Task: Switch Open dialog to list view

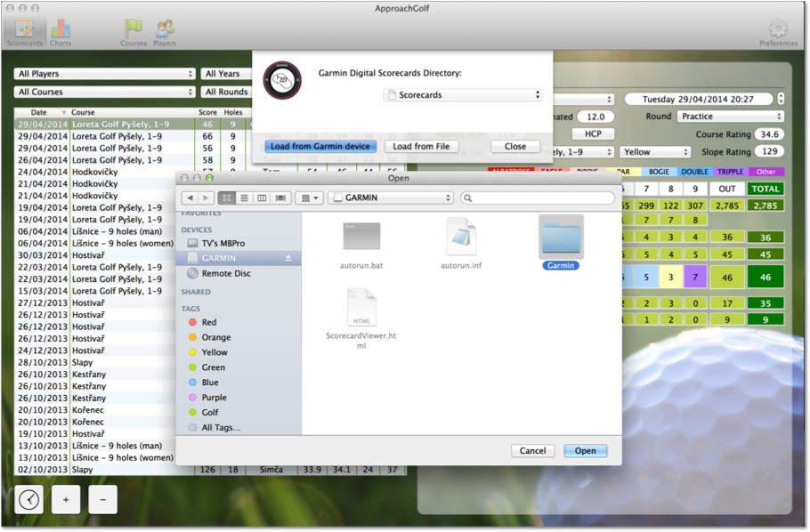Action: [244, 197]
